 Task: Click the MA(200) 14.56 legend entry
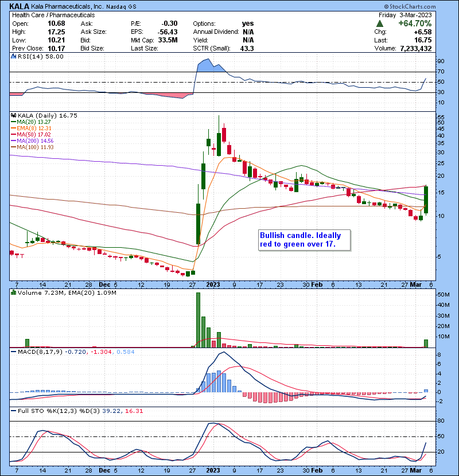click(33, 141)
